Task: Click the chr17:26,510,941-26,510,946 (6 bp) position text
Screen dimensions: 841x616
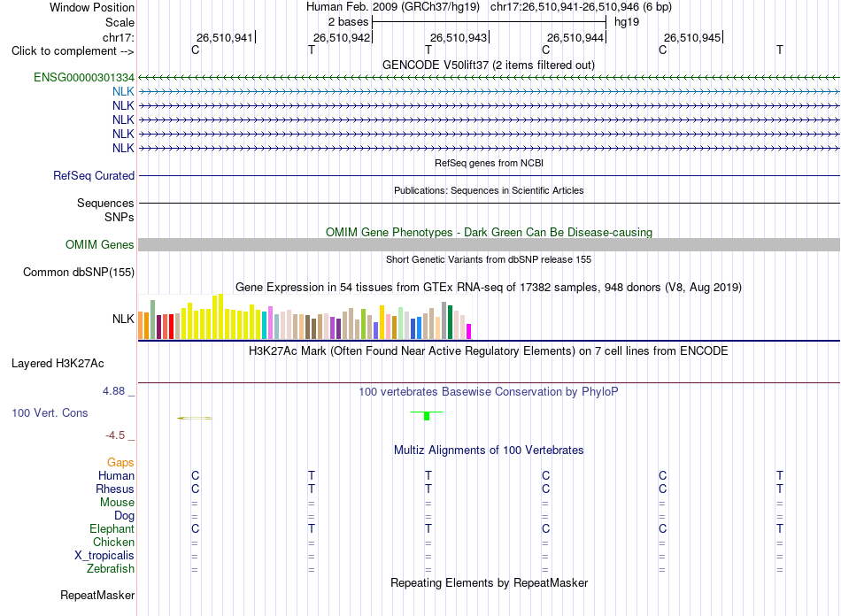Action: point(581,7)
